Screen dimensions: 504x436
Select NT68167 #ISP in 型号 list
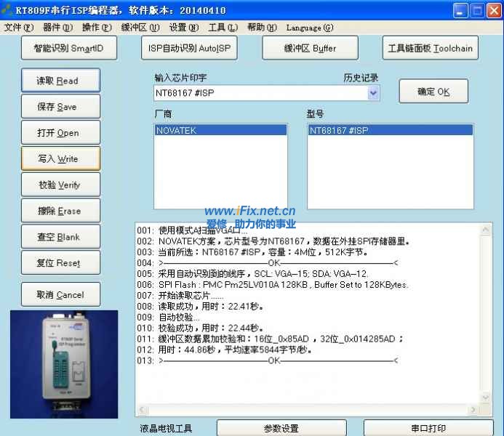pos(391,130)
